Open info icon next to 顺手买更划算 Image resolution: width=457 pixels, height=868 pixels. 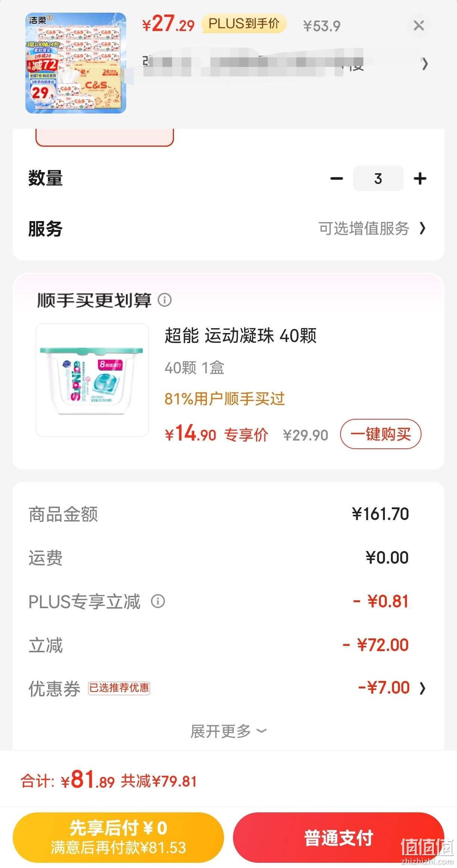click(x=165, y=300)
